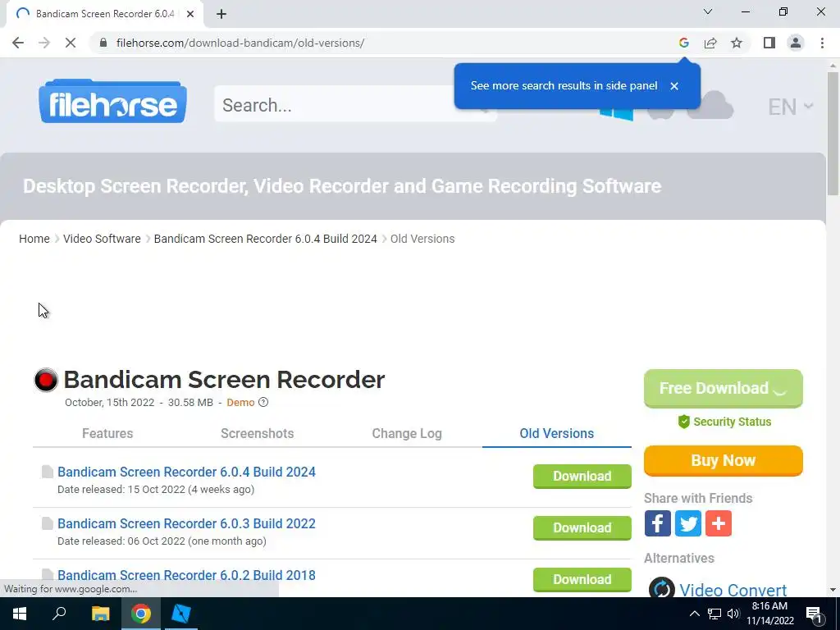Stop loading the page
Screen dimensions: 840x630
(x=71, y=43)
